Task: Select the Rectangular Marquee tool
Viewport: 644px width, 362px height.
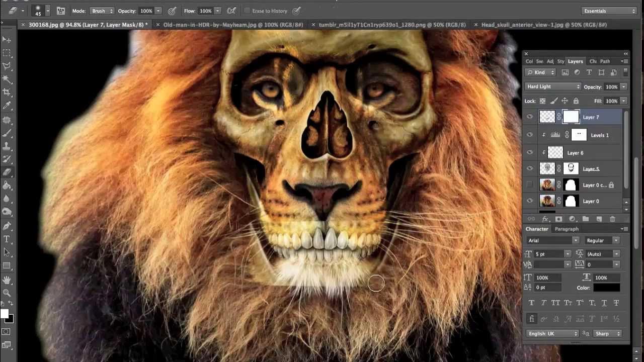Action: 7,53
